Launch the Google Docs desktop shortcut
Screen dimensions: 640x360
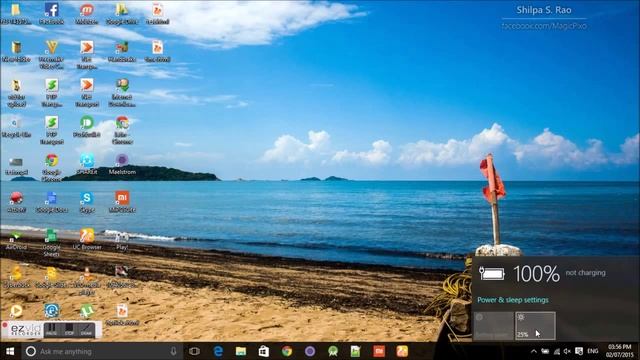pos(51,202)
